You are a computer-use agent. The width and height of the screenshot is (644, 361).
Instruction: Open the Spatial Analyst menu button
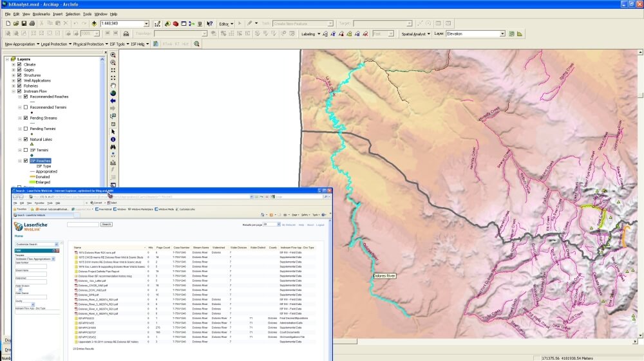[415, 34]
